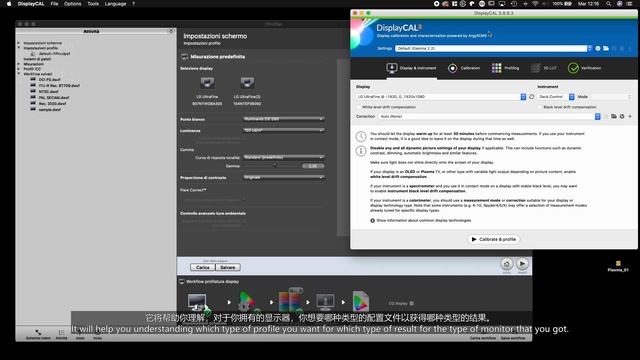Open the 3D LUT tab
This screenshot has width=640, height=360.
coord(544,68)
